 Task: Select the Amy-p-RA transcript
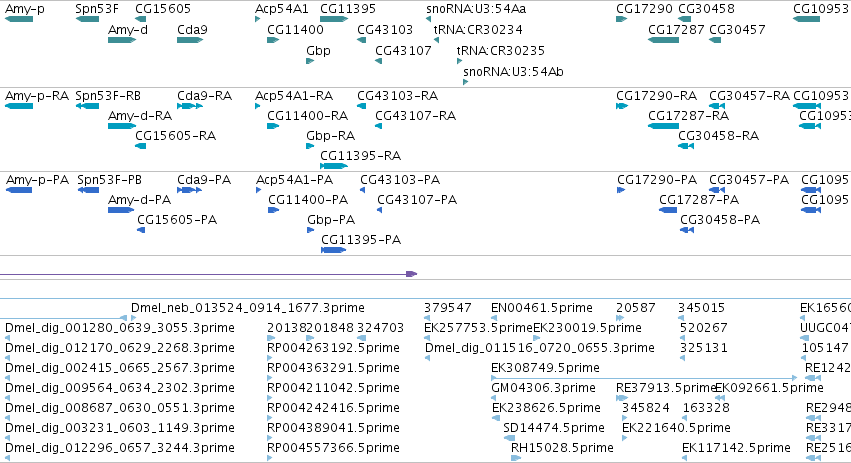pos(19,106)
